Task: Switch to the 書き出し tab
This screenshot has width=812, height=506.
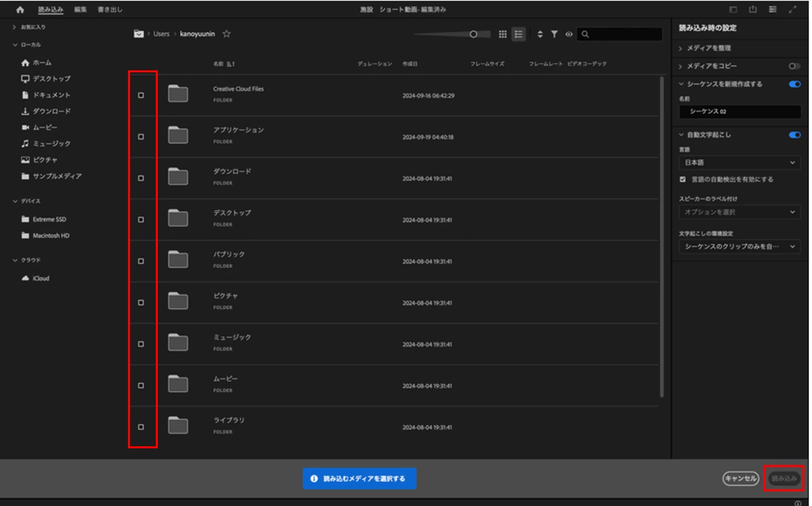Action: tap(110, 10)
